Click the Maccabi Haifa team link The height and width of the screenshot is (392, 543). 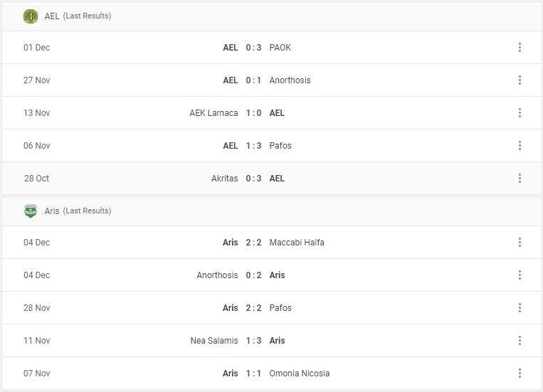297,243
